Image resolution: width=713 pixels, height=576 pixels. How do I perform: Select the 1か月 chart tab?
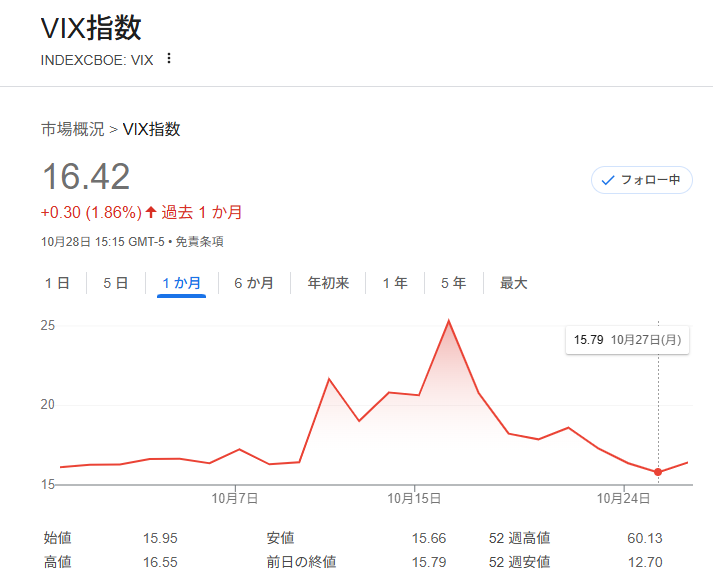point(181,283)
